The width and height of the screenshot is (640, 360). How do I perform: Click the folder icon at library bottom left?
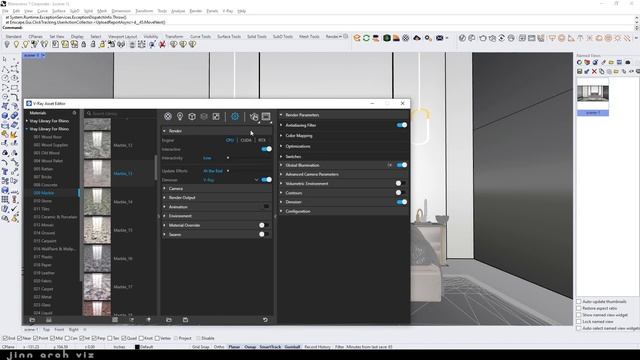pyautogui.click(x=32, y=320)
